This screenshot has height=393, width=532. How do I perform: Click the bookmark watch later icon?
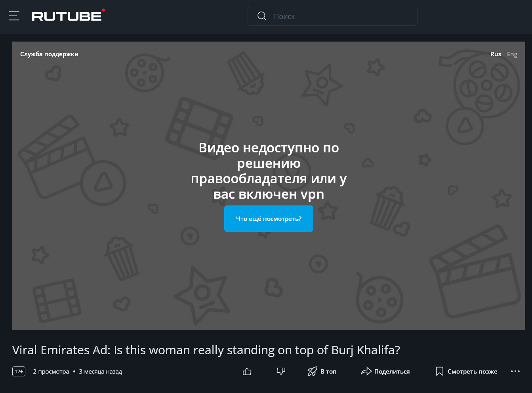click(x=440, y=371)
